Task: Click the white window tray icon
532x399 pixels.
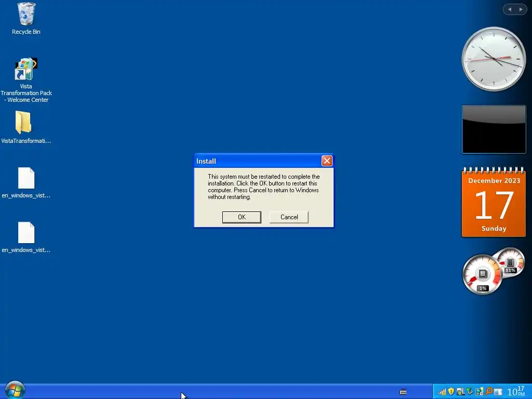Action: tap(498, 392)
